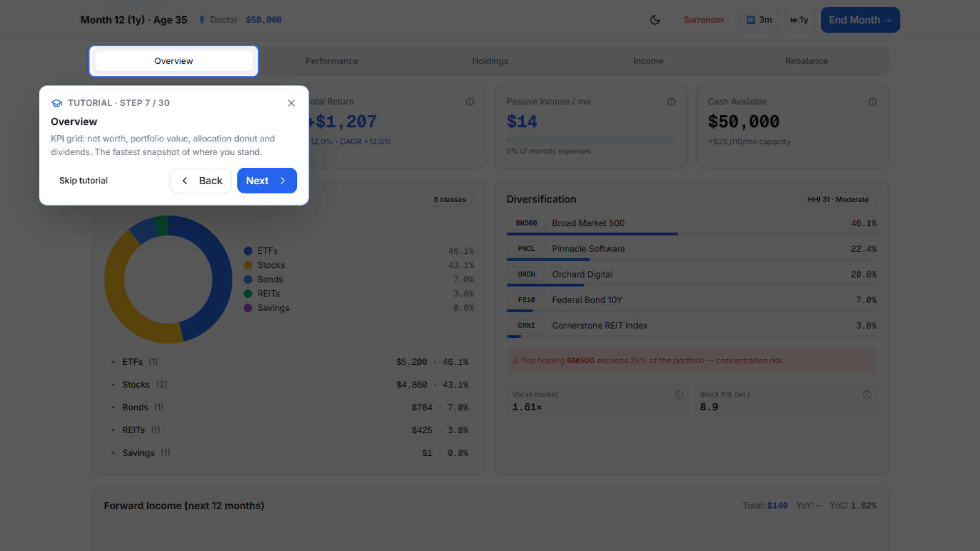This screenshot has height=551, width=980.
Task: Expand the REITs (1) row
Action: [290, 430]
